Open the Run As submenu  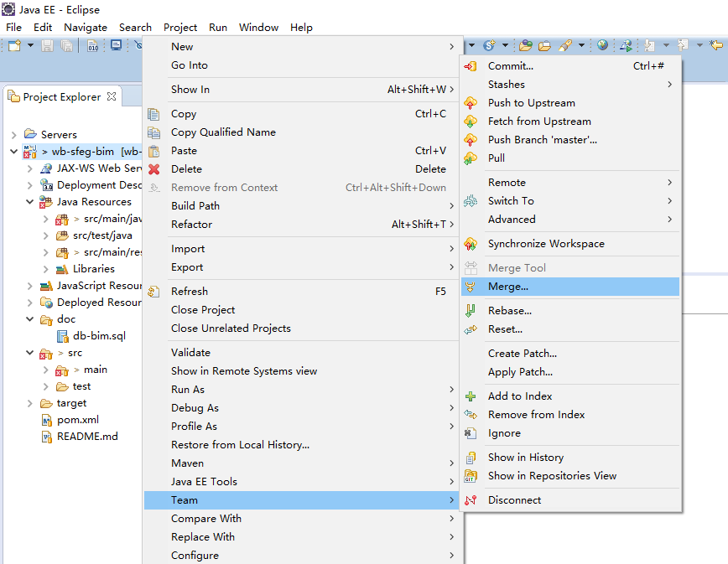click(301, 390)
